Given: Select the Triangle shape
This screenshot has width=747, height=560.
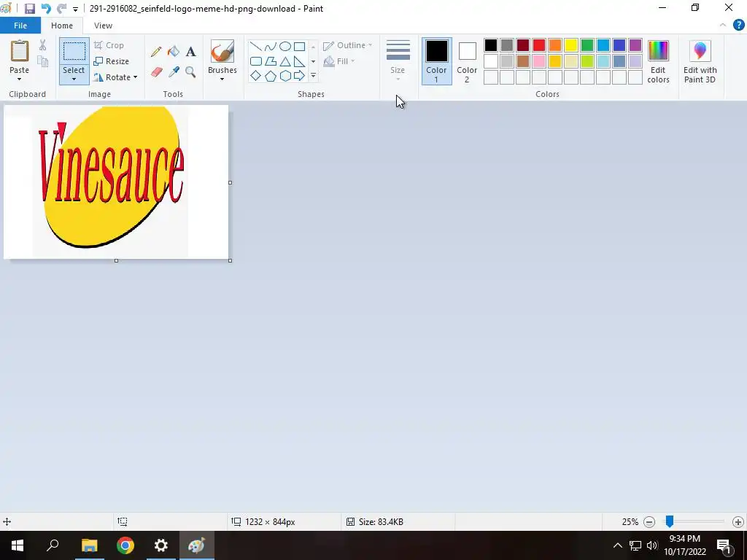Looking at the screenshot, I should (285, 61).
